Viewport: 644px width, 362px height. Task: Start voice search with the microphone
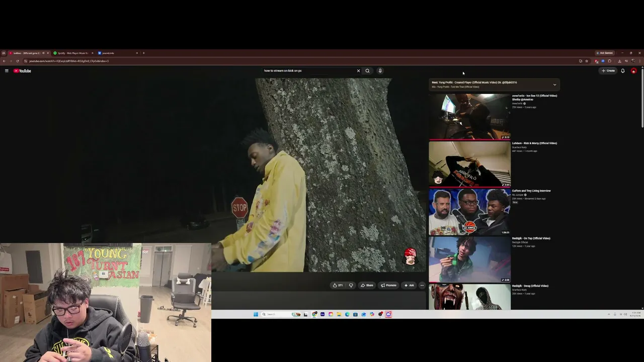pyautogui.click(x=380, y=71)
